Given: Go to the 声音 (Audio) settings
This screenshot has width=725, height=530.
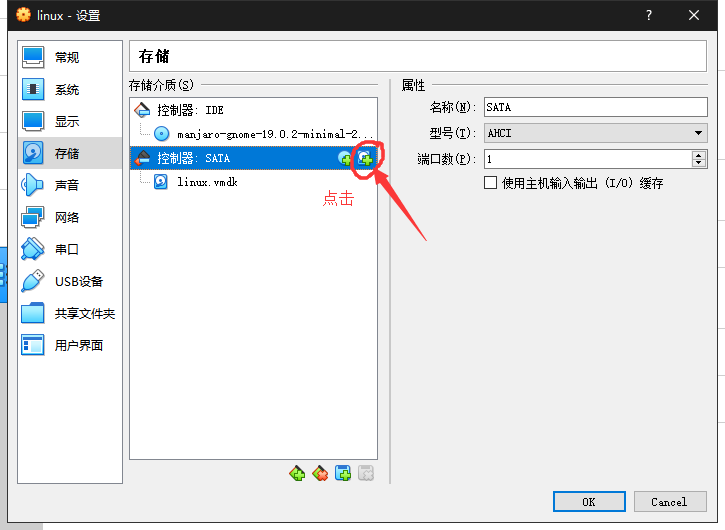Looking at the screenshot, I should (66, 186).
